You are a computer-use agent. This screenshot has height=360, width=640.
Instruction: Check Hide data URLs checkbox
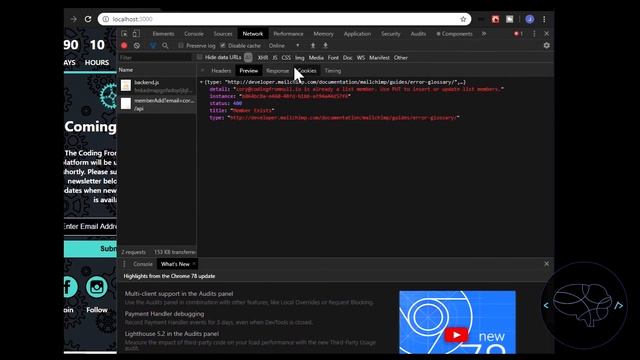[200, 58]
